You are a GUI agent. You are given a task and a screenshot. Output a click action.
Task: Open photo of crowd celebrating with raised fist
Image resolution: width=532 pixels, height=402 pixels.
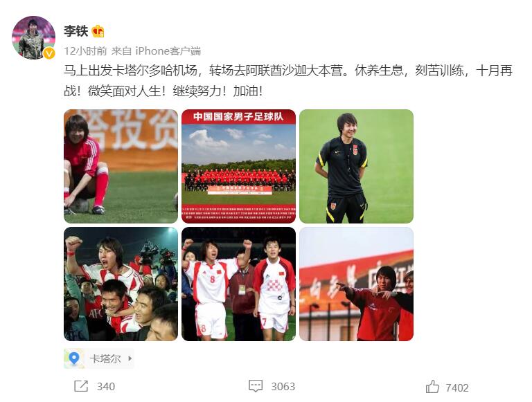(121, 284)
